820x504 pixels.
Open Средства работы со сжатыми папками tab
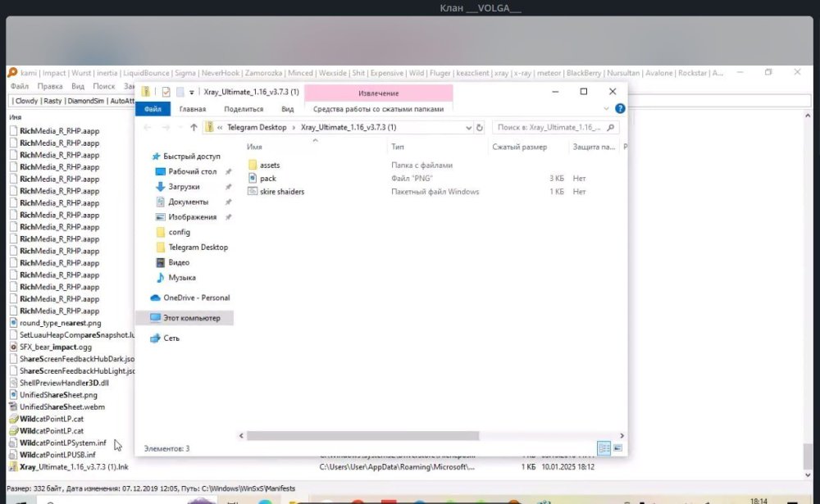[x=378, y=109]
